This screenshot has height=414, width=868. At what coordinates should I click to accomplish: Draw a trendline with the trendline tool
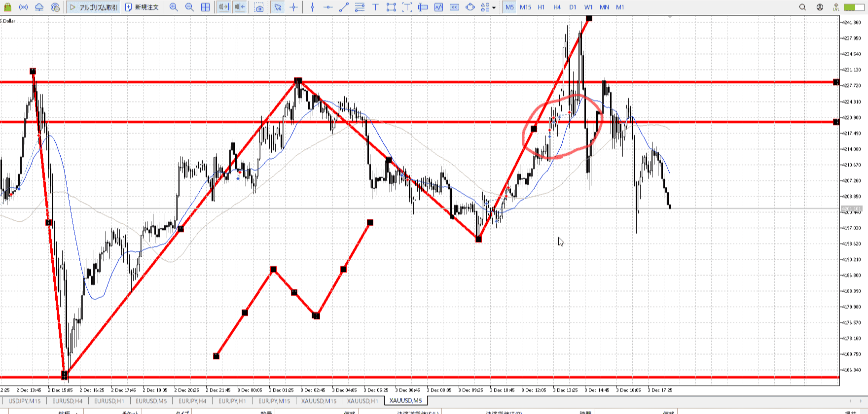tap(344, 7)
